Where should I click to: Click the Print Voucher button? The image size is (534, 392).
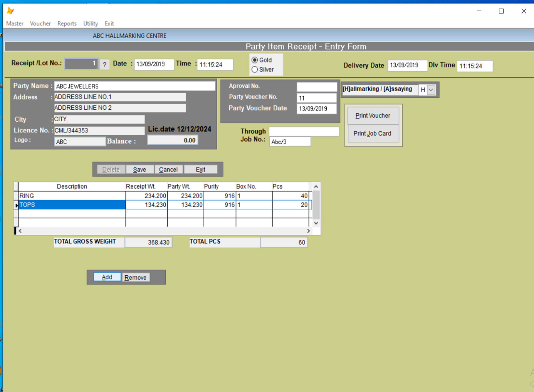(373, 116)
